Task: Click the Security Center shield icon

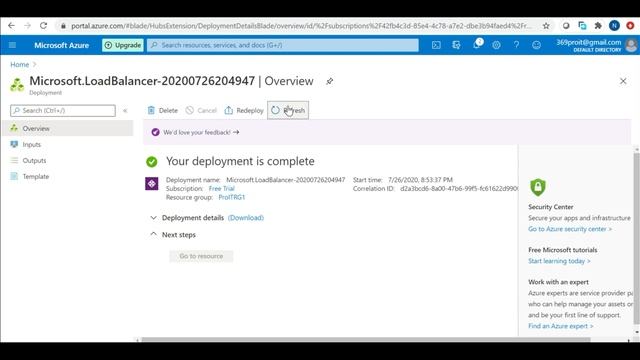Action: (x=538, y=187)
